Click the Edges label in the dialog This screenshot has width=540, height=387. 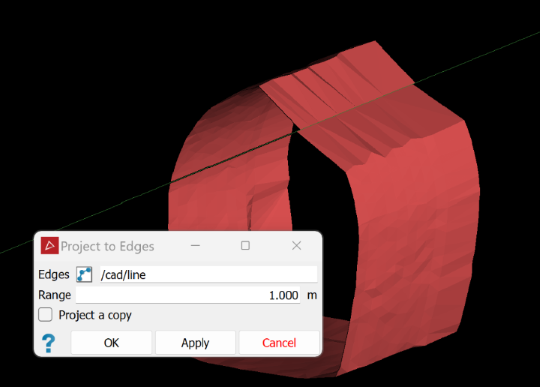pyautogui.click(x=54, y=274)
